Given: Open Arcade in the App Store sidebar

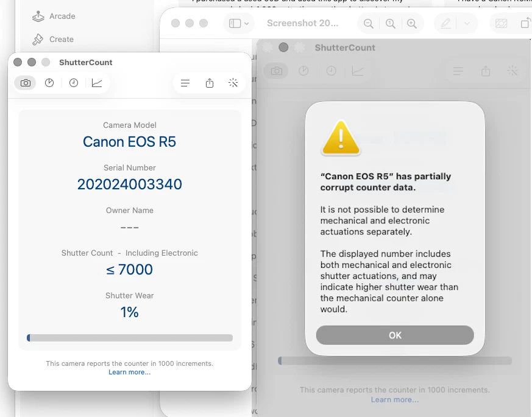Looking at the screenshot, I should [x=54, y=16].
